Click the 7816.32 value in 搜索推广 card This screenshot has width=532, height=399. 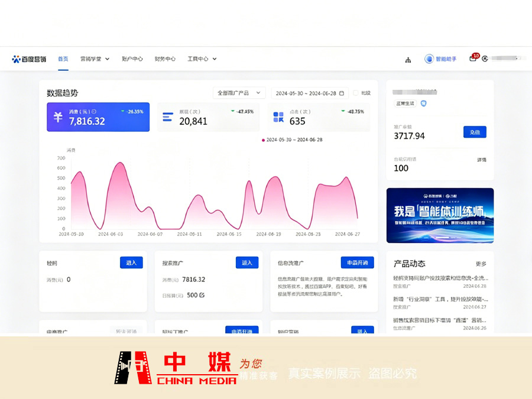[x=193, y=280]
